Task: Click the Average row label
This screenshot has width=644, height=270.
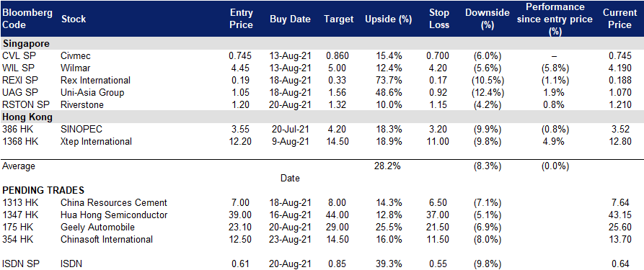Action: tap(19, 166)
